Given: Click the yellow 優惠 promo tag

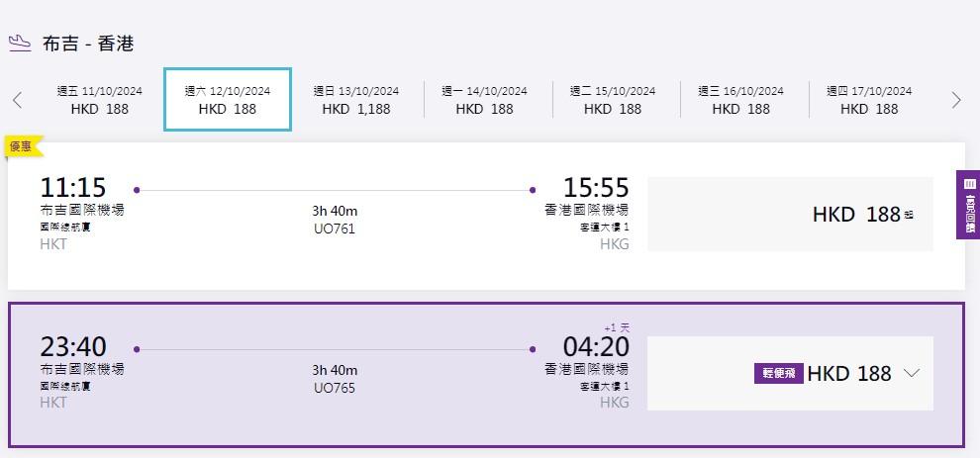Looking at the screenshot, I should 23,146.
